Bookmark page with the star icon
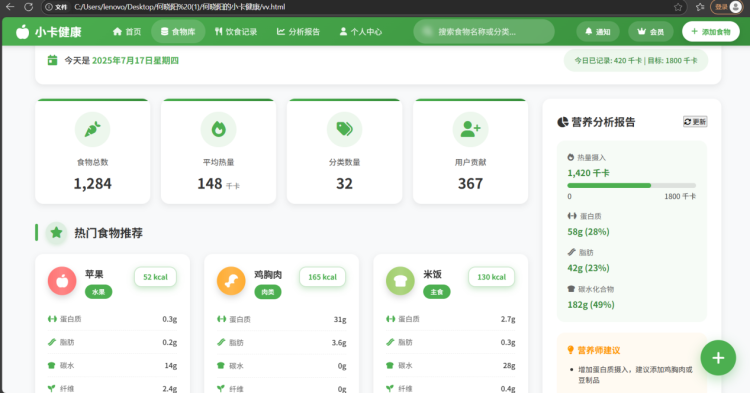The height and width of the screenshot is (393, 750). pos(678,7)
